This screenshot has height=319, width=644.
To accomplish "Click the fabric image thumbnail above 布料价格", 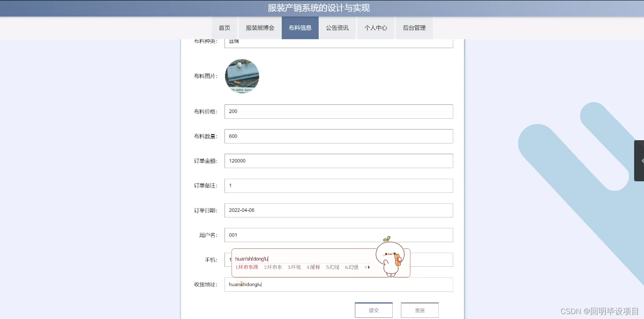I will point(242,76).
